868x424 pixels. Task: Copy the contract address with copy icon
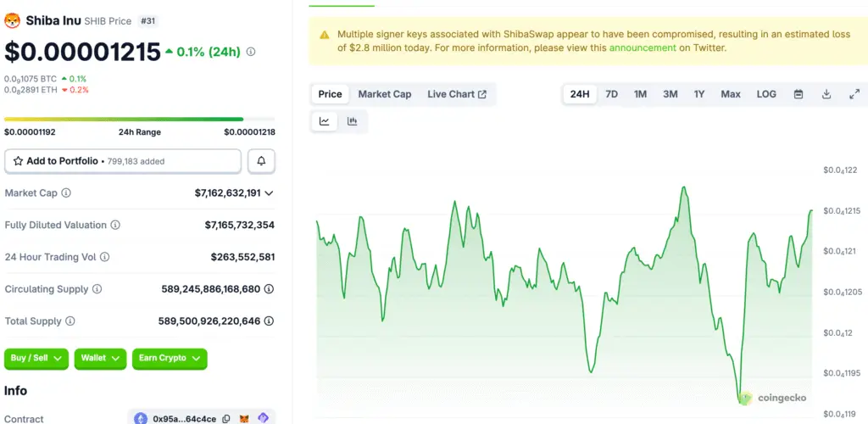[x=225, y=419]
